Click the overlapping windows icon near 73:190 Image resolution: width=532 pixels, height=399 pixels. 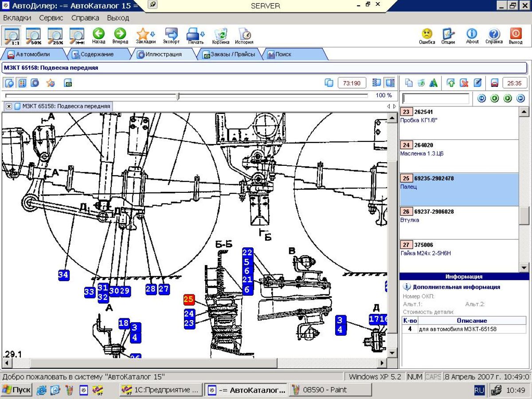pyautogui.click(x=329, y=83)
